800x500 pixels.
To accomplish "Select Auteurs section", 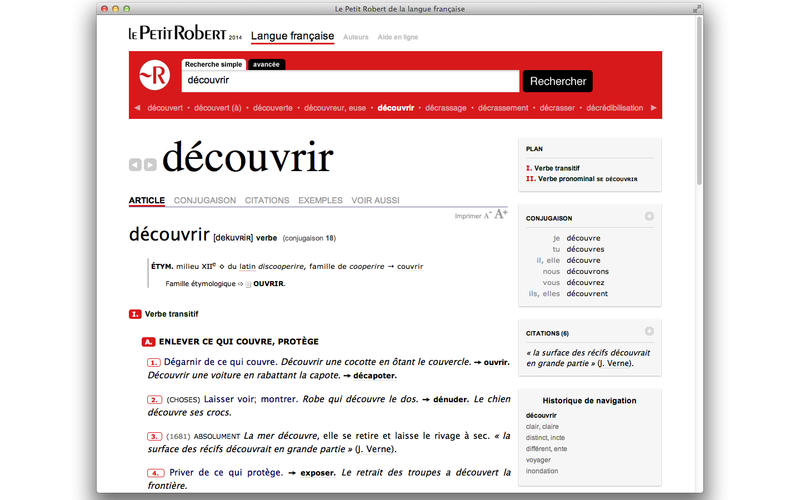I will click(356, 37).
